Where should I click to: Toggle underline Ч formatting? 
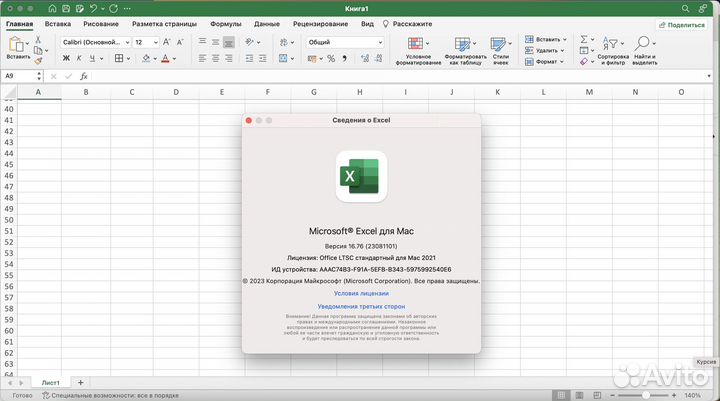pyautogui.click(x=92, y=58)
